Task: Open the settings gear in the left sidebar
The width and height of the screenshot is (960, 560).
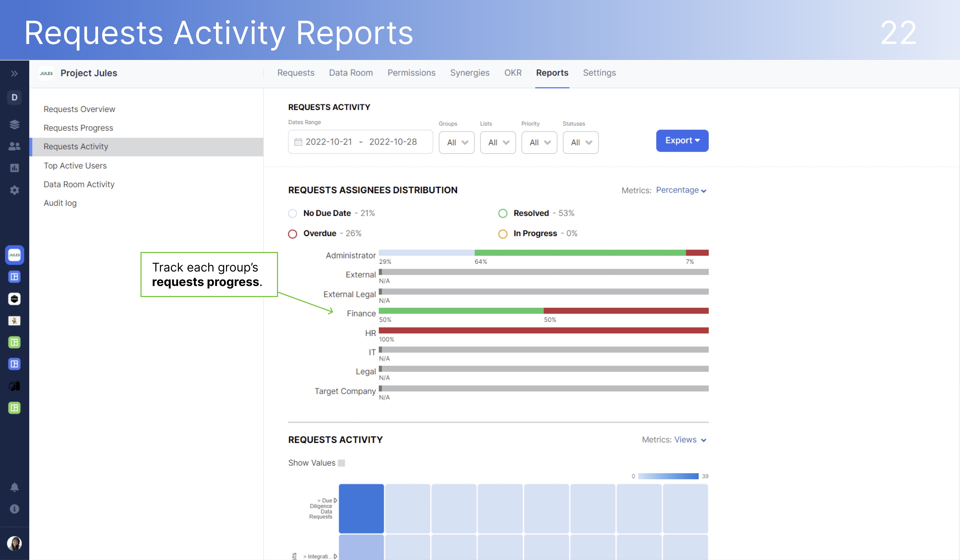Action: point(14,190)
